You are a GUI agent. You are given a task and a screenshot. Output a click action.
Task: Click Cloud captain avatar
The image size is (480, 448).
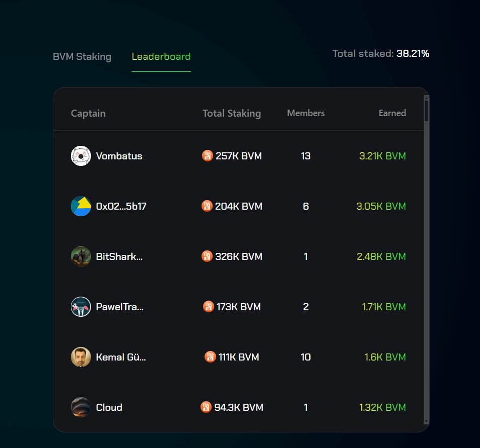(81, 407)
